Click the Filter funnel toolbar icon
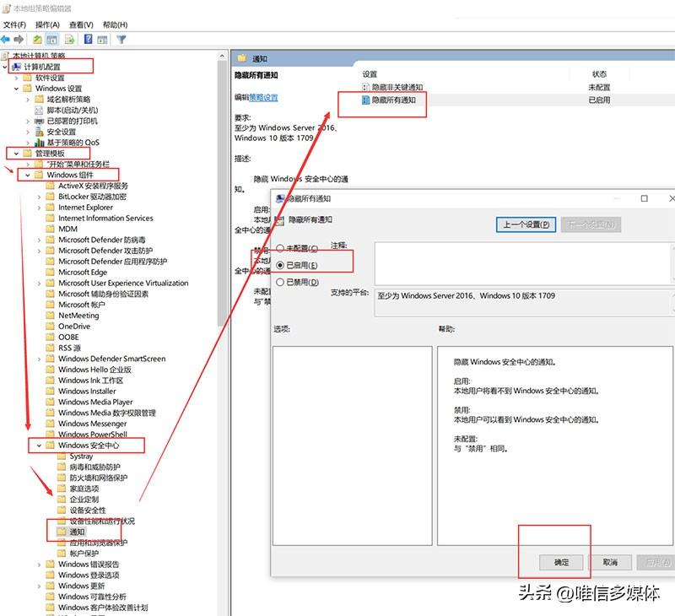This screenshot has width=675, height=616. 121,40
